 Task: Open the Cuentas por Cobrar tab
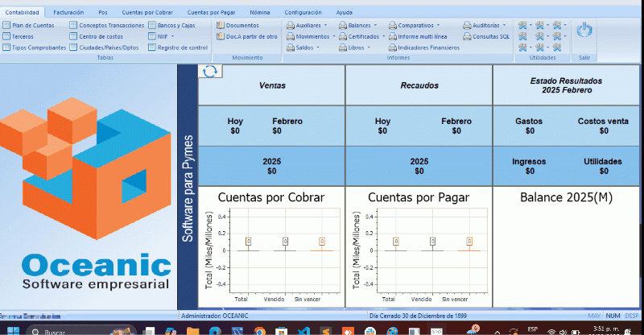pos(147,13)
